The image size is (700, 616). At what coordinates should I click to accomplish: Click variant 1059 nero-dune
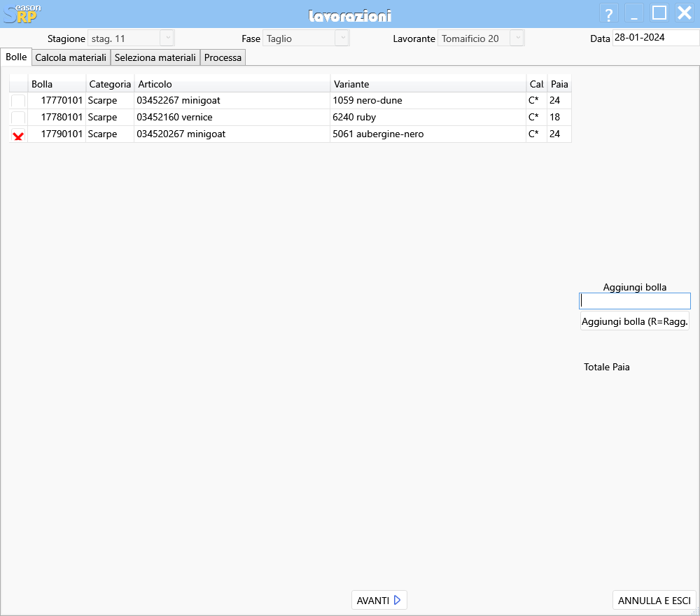(367, 100)
